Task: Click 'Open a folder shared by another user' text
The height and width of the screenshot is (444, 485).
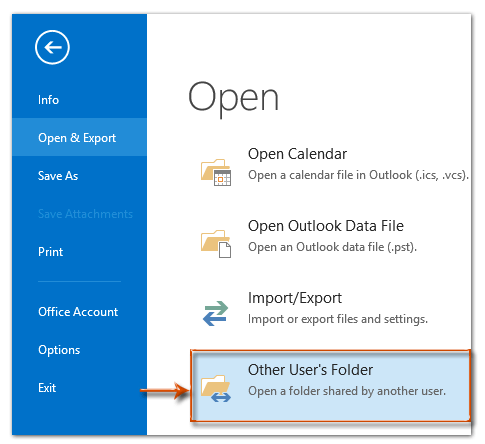Action: point(347,391)
